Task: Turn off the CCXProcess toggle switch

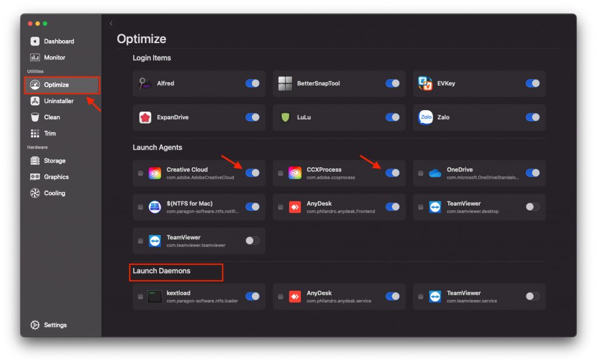Action: 392,173
